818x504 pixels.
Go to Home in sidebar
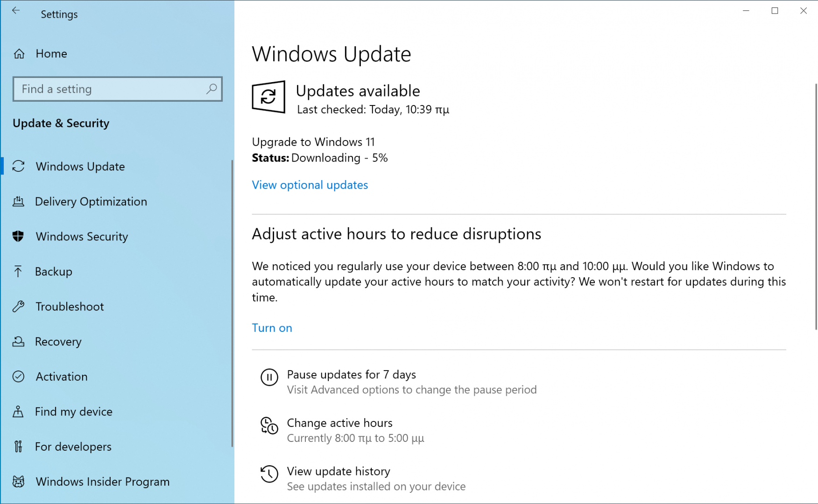[x=51, y=54]
